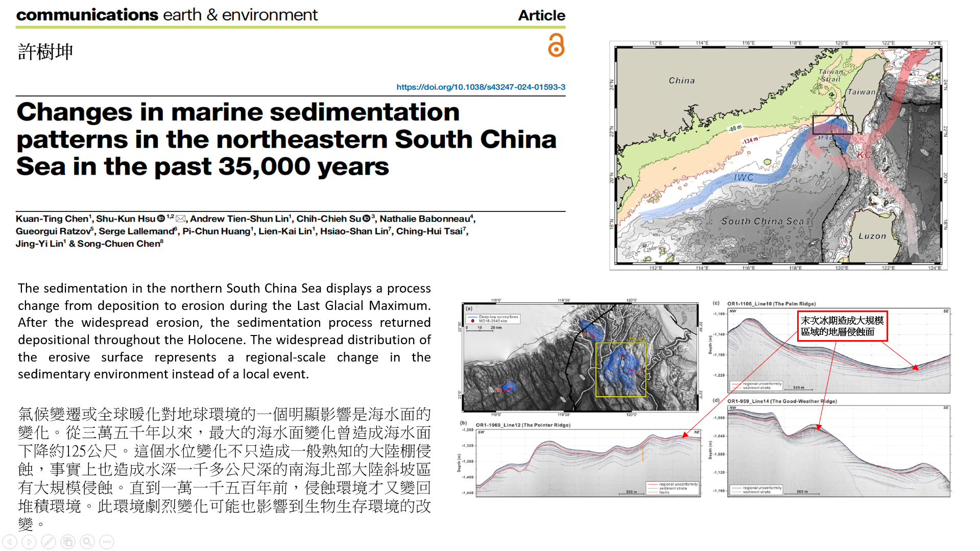The image size is (980, 551).
Task: Show all slides grid view
Action: [68, 542]
